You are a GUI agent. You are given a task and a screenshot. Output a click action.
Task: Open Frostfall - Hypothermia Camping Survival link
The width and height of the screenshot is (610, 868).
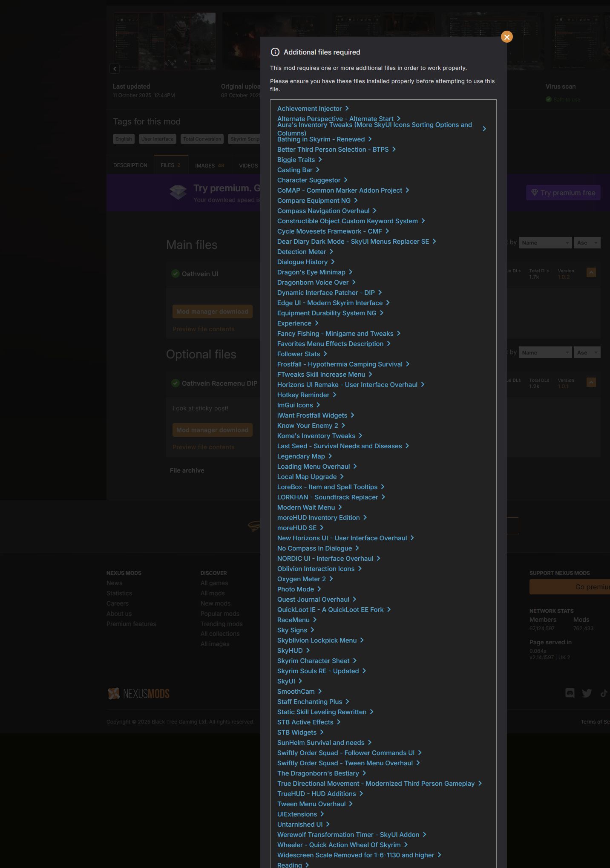pyautogui.click(x=340, y=364)
